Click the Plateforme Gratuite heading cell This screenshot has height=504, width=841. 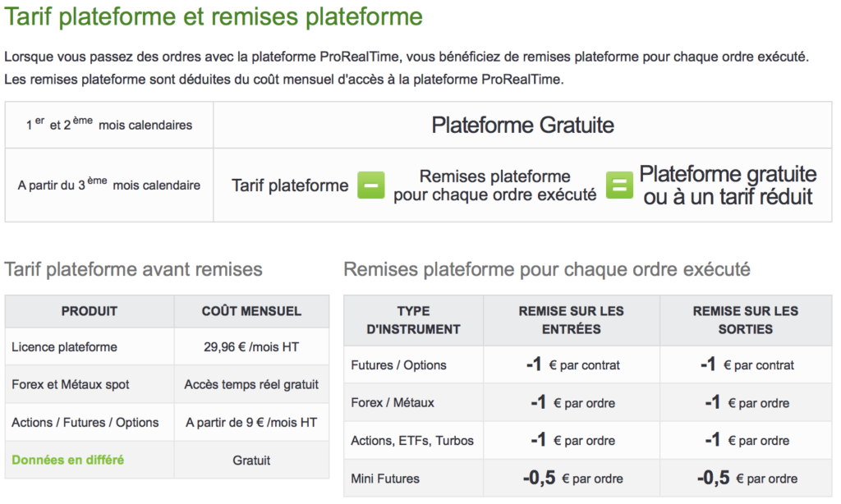(x=523, y=125)
